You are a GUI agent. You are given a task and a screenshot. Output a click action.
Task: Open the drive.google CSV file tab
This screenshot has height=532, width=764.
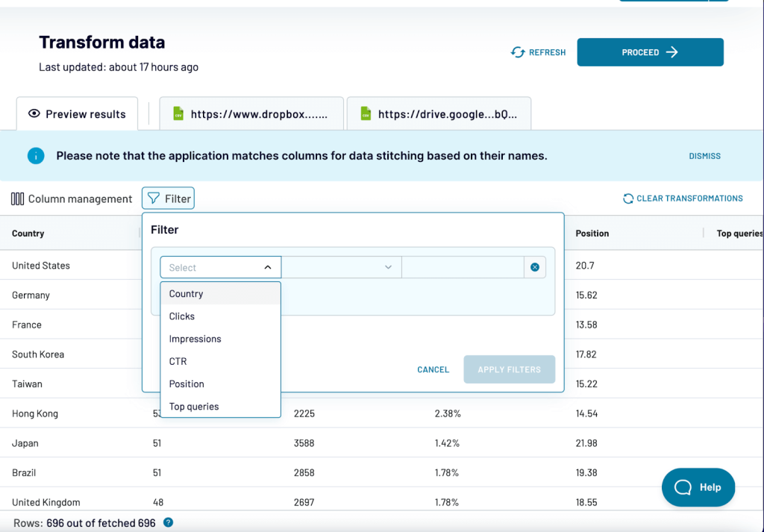439,114
